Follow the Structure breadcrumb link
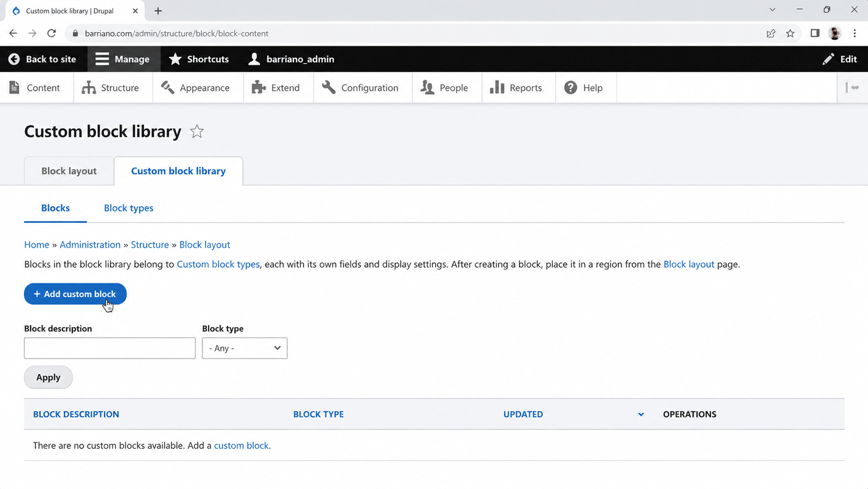The width and height of the screenshot is (868, 489). tap(150, 245)
